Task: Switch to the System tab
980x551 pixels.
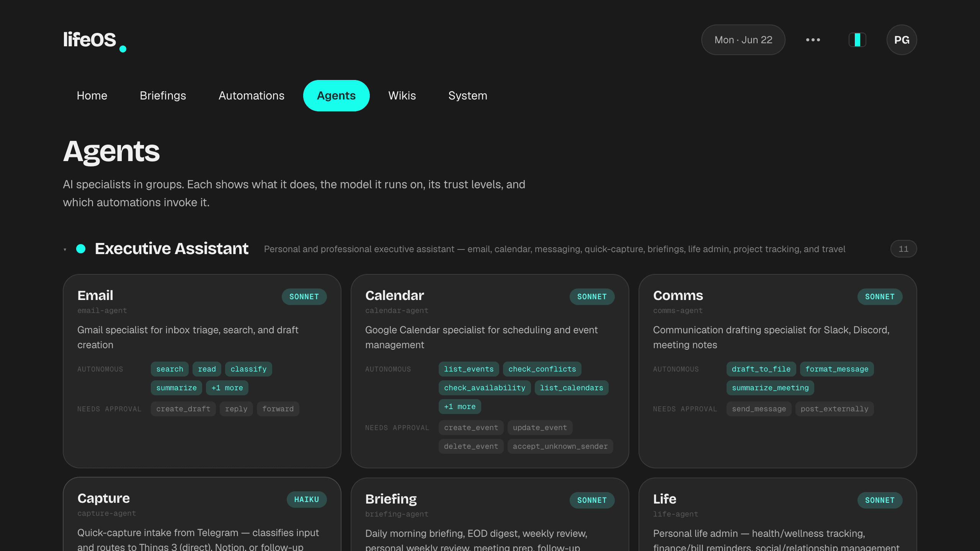Action: pyautogui.click(x=468, y=96)
